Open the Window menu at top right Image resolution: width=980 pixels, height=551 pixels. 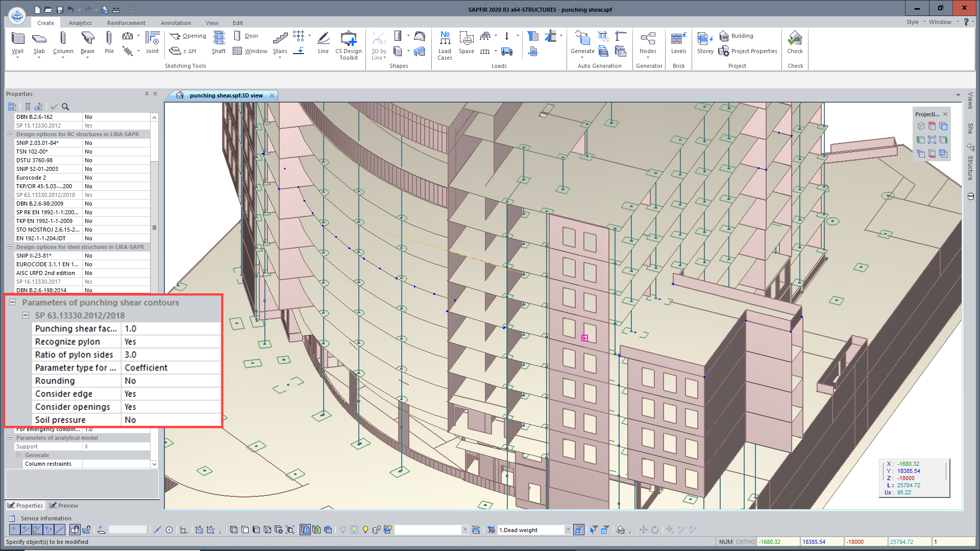click(940, 22)
